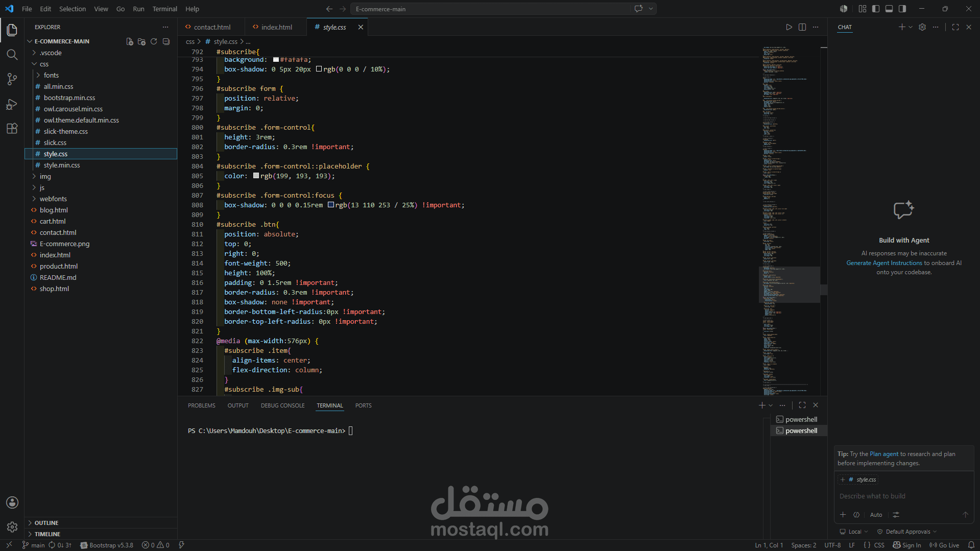Toggle the bottom Panel layout button
Viewport: 980px width, 551px height.
(x=889, y=9)
